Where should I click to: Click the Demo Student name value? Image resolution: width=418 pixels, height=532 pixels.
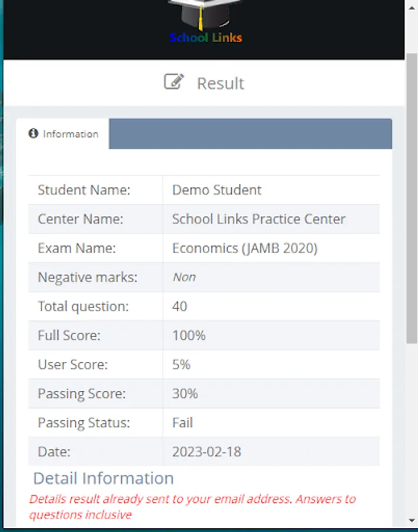pos(216,190)
